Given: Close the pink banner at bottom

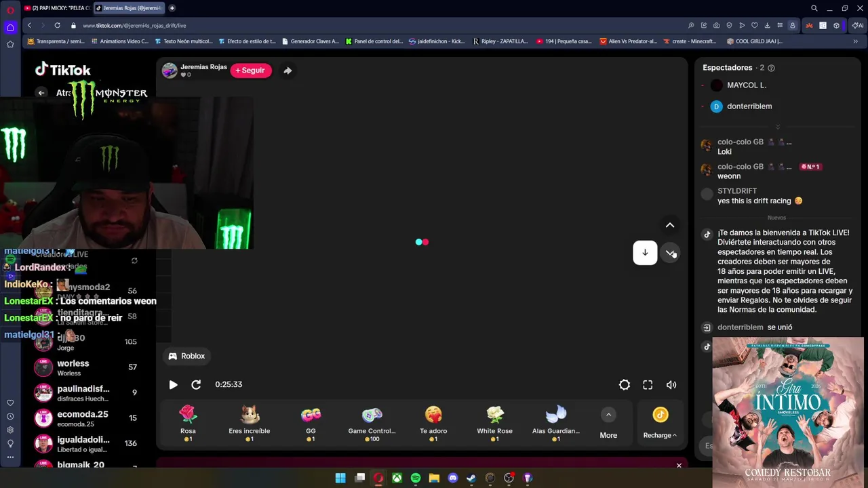Looking at the screenshot, I should coord(679,466).
